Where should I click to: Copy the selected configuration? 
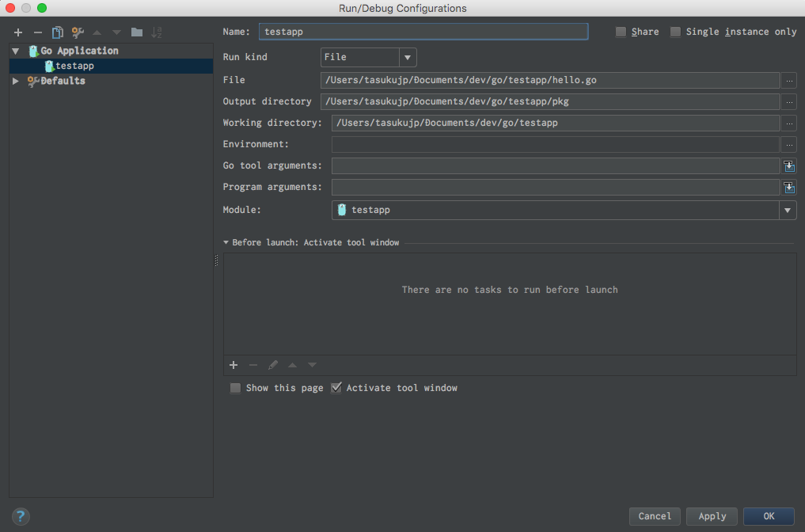[x=58, y=32]
